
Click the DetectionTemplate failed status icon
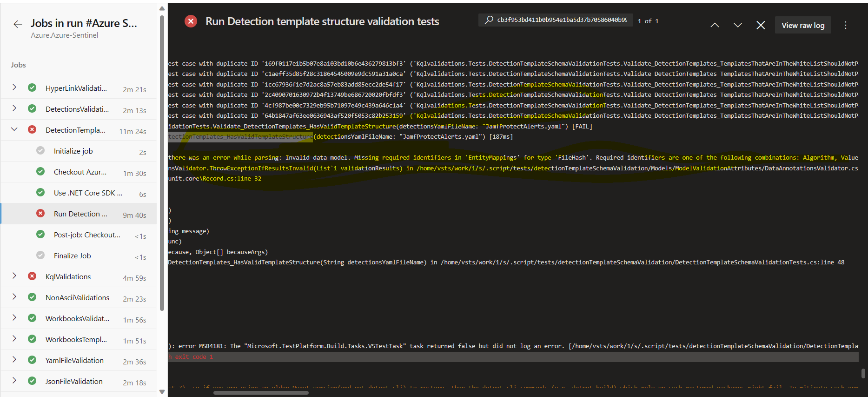pyautogui.click(x=32, y=129)
